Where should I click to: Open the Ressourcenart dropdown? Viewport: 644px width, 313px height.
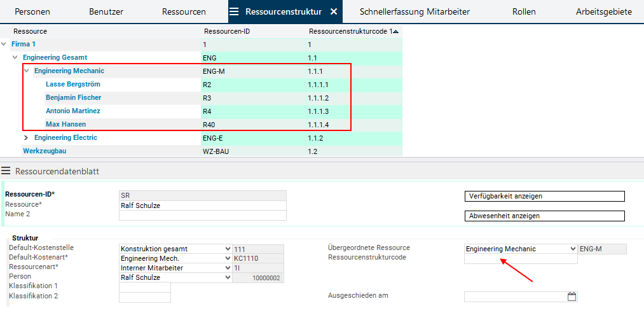(228, 268)
